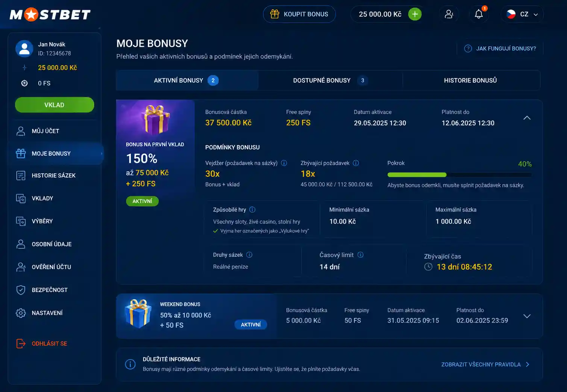Click the Důležité informace info icon
Screen dimensions: 567x392
[130, 364]
